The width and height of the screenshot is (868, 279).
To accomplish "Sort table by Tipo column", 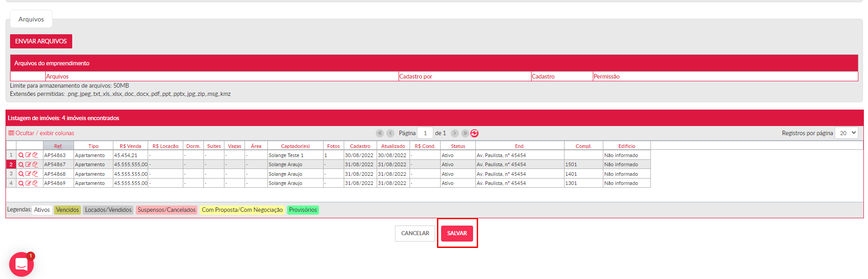I will point(93,146).
